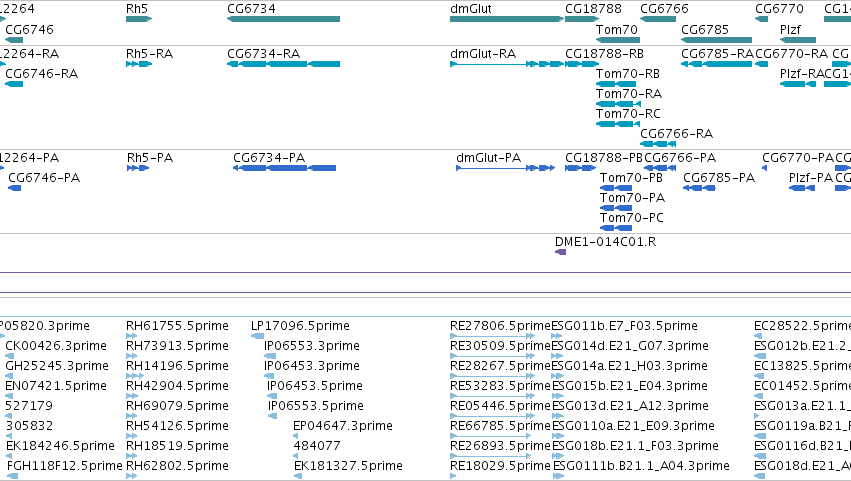Select transcript CG6734-RA

point(283,64)
